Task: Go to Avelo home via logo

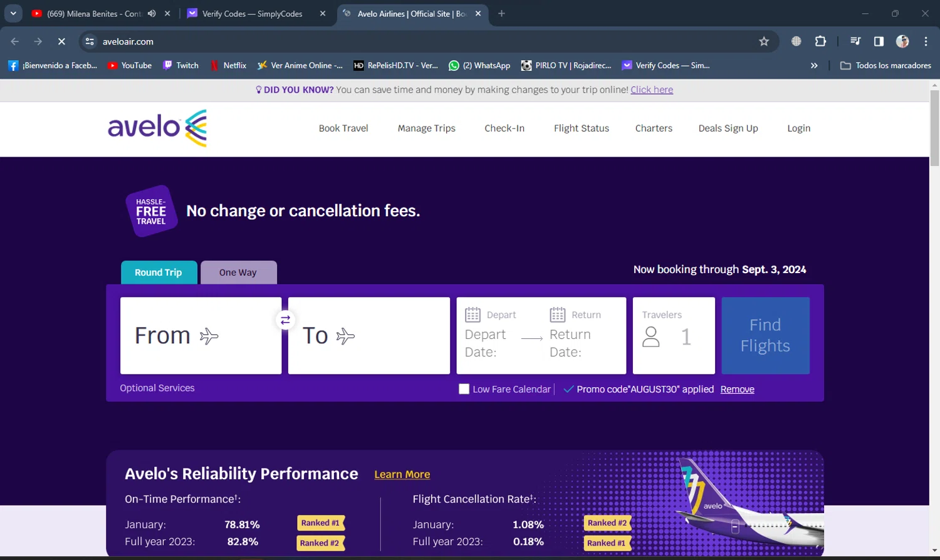Action: (157, 128)
